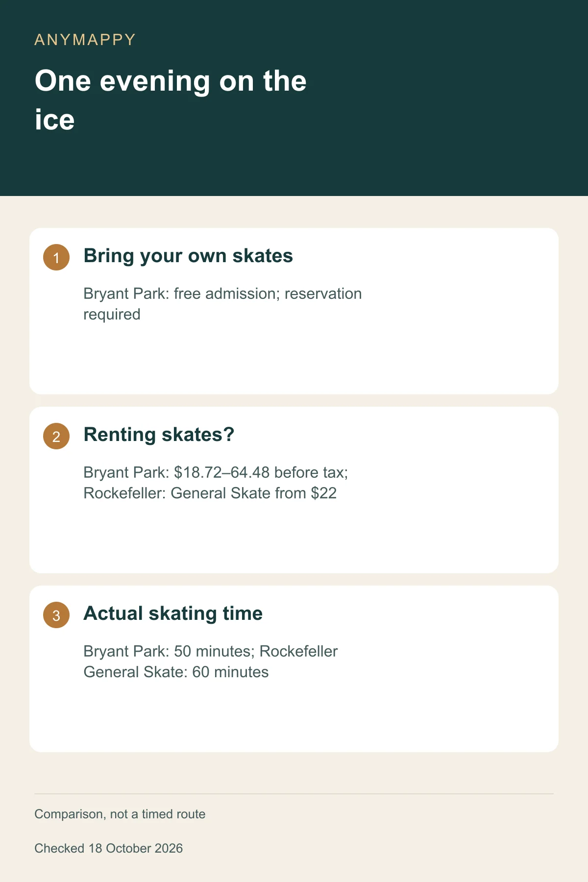Select the ANYMAPPY brand label
This screenshot has width=588, height=882.
[x=85, y=40]
